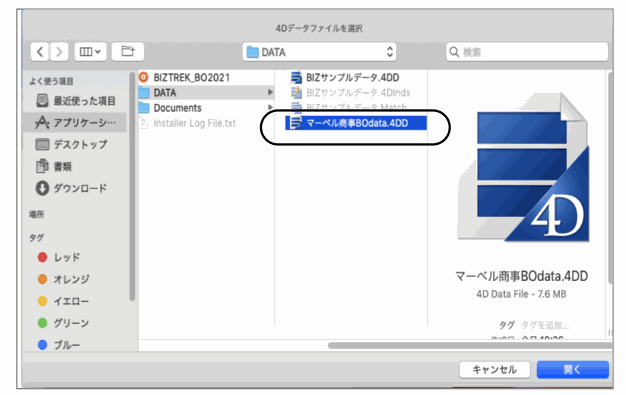Click the 最近使った項目 sidebar icon
The width and height of the screenshot is (626, 395).
click(42, 101)
